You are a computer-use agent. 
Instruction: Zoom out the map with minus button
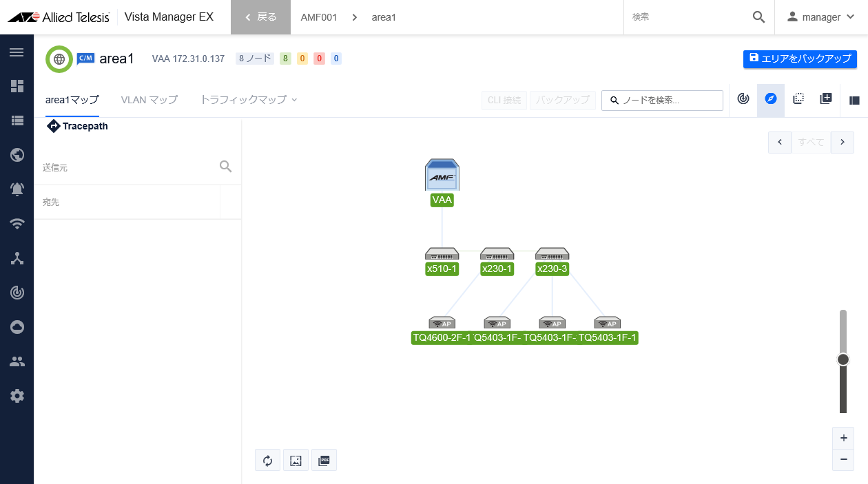point(843,460)
